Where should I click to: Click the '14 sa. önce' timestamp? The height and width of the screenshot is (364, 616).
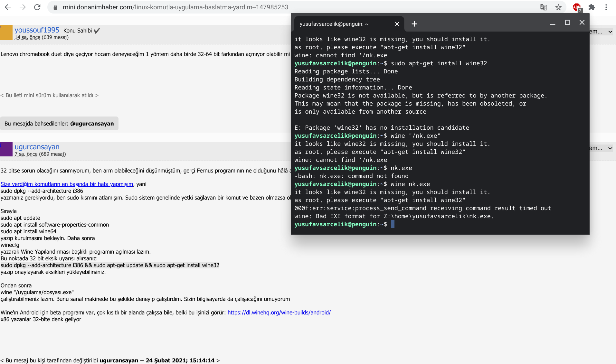point(27,37)
